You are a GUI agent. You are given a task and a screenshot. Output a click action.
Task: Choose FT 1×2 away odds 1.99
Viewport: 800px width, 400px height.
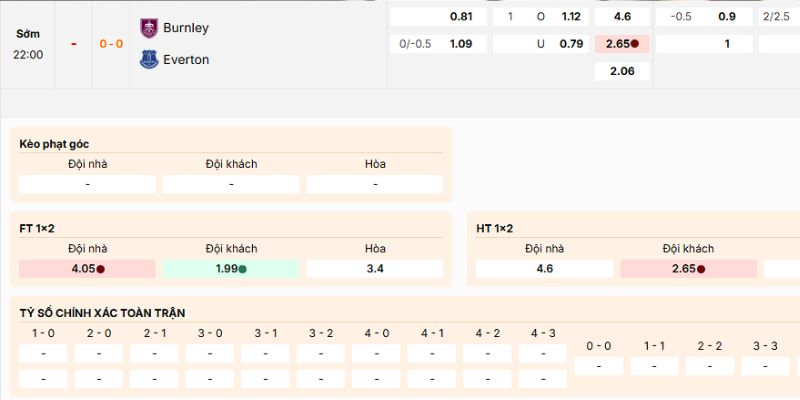[231, 269]
